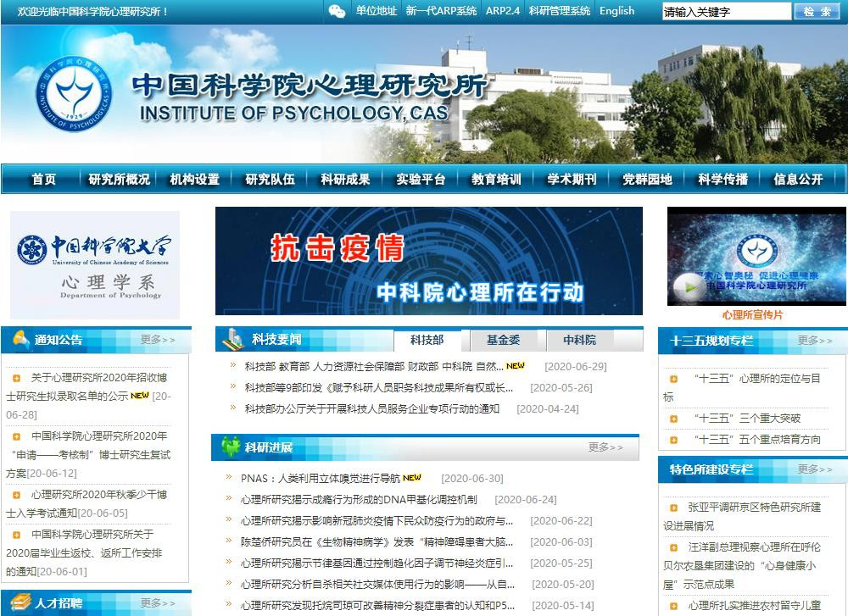848x616 pixels.
Task: Open 陈楚侨研究员在《生物精神病学》 article
Action: pos(377,541)
